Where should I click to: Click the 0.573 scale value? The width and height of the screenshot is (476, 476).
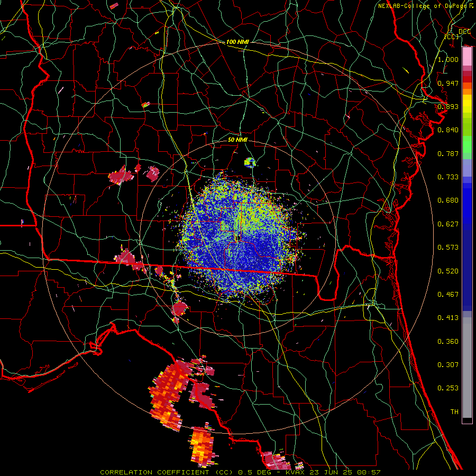point(448,248)
